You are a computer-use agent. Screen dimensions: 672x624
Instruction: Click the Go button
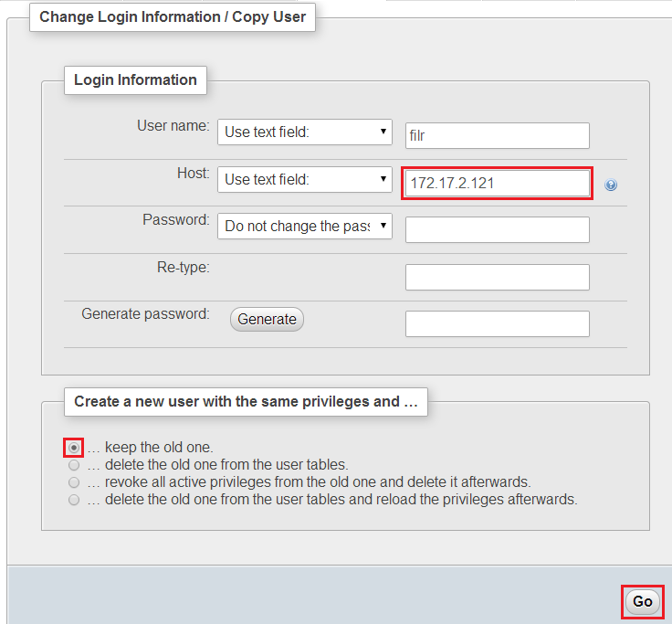coord(643,601)
